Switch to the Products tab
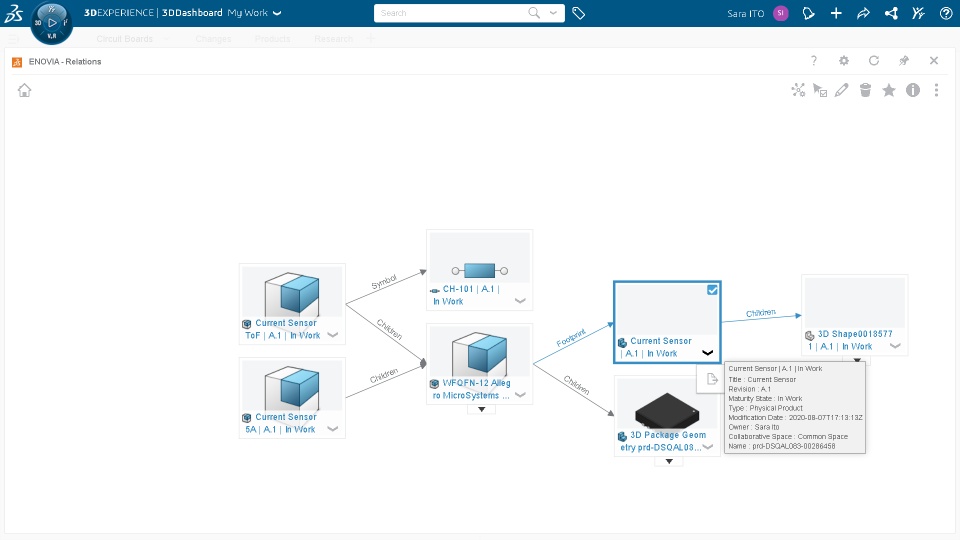This screenshot has width=960, height=540. coord(272,39)
